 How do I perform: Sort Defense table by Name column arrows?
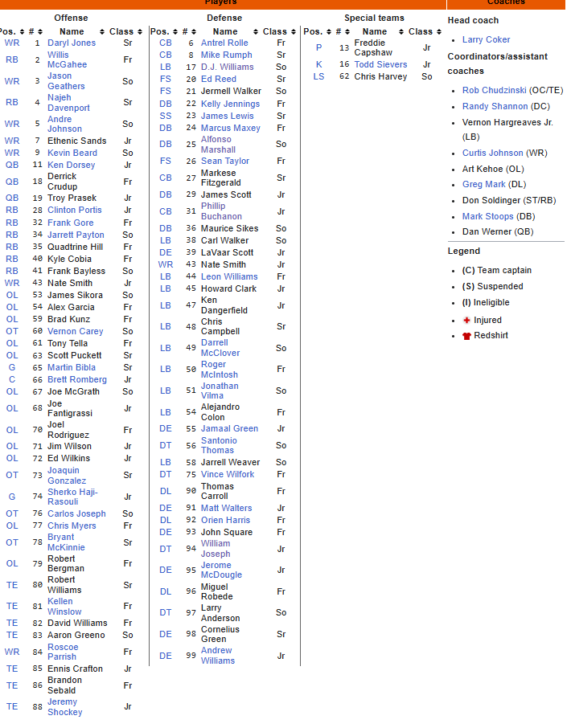(255, 31)
